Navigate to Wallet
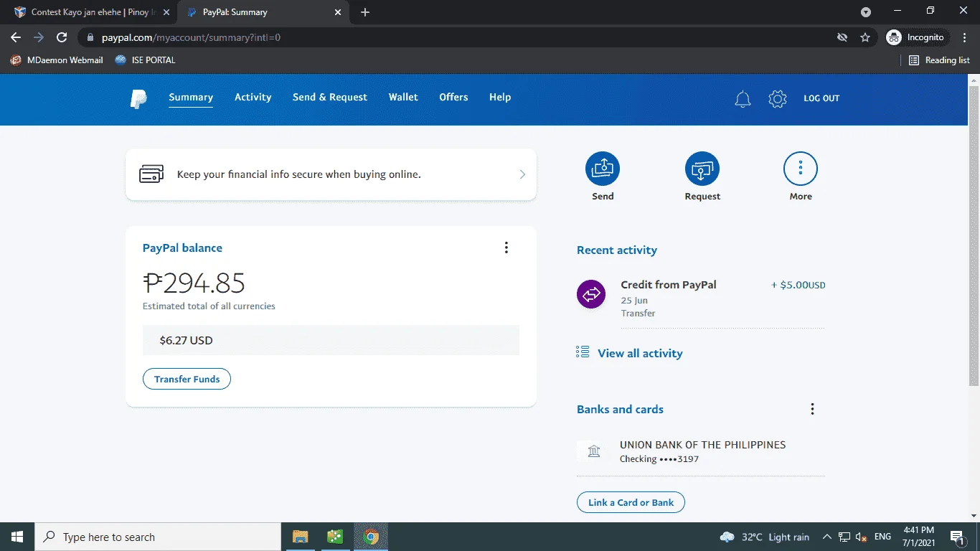Screen dimensions: 980x551 tap(403, 98)
